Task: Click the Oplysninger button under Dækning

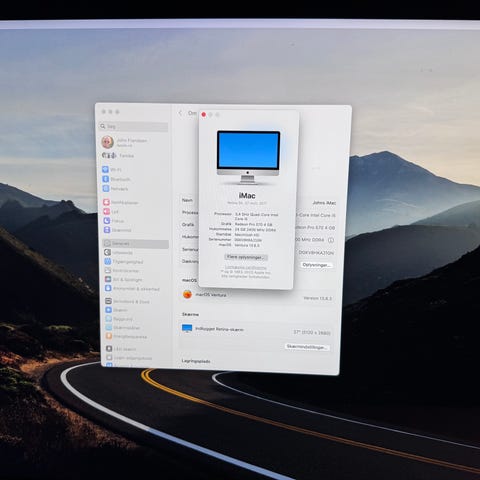Action: click(316, 265)
